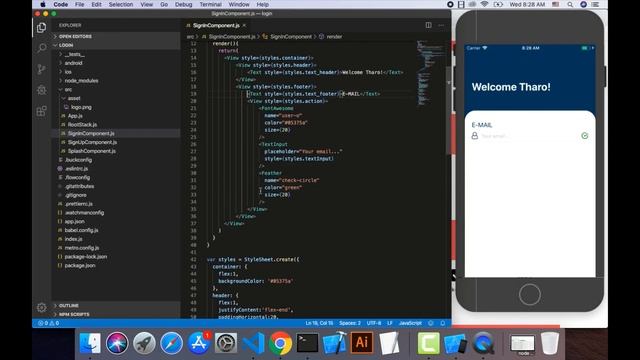Click the errors and warnings status indicator
This screenshot has width=640, height=360.
point(49,323)
